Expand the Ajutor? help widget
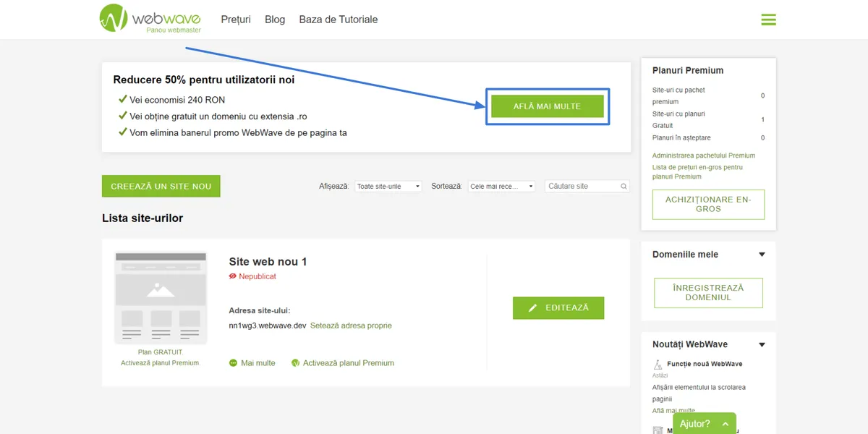868x434 pixels. pos(705,424)
